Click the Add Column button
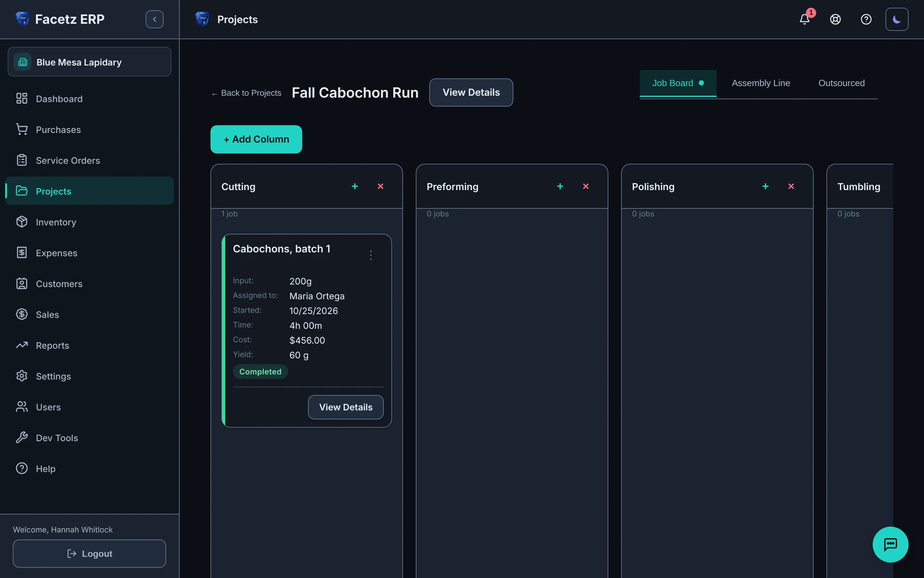Image resolution: width=924 pixels, height=578 pixels. (256, 139)
